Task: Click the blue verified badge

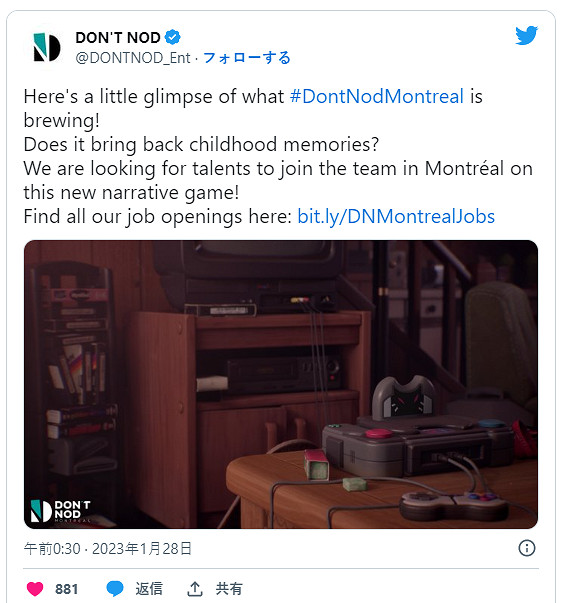Action: click(173, 37)
